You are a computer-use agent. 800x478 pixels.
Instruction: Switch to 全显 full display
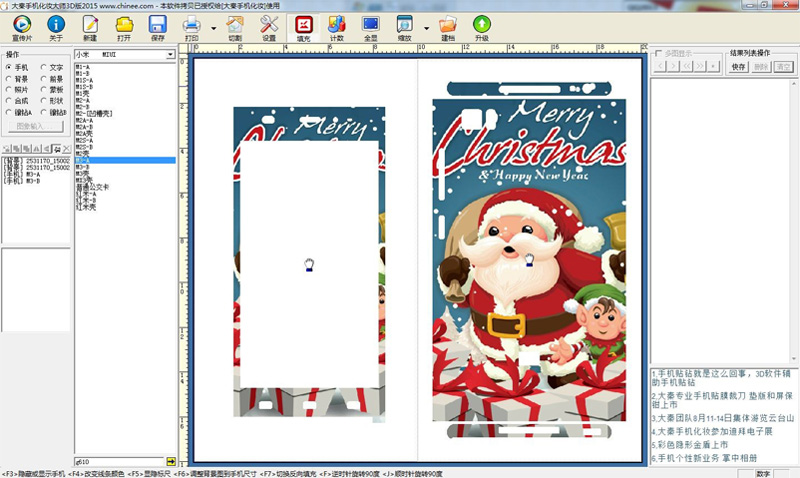tap(370, 28)
